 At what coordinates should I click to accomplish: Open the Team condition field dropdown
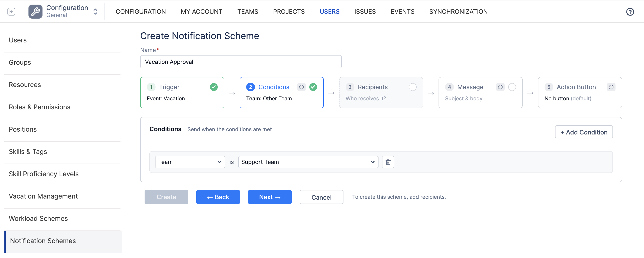point(190,162)
